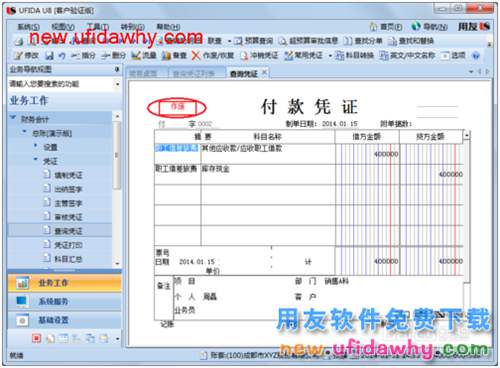Open the bottom icon strip overflow arrow
This screenshot has width=500, height=368.
tap(117, 339)
